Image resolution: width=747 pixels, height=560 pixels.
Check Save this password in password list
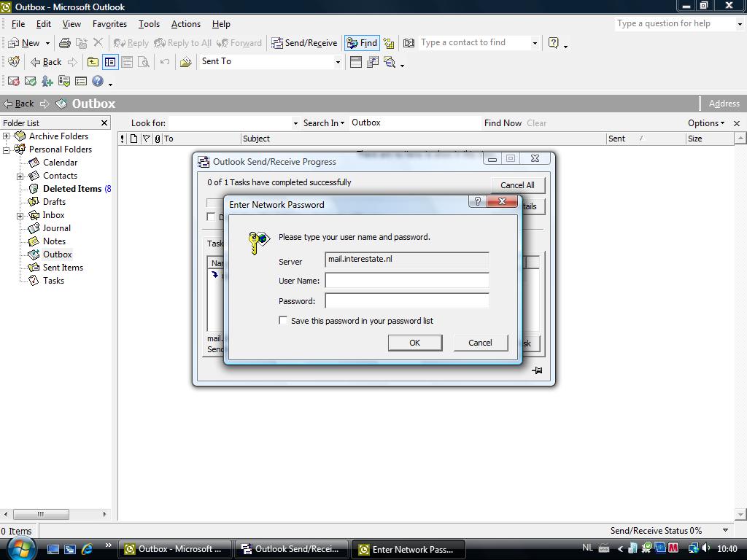283,321
